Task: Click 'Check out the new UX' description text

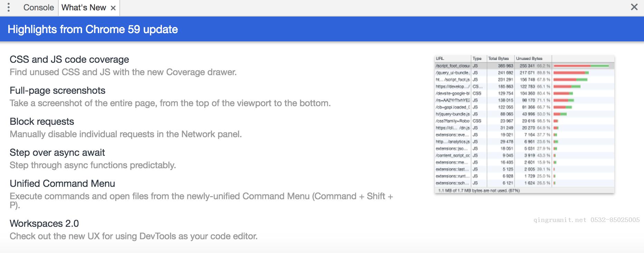Action: pyautogui.click(x=134, y=236)
